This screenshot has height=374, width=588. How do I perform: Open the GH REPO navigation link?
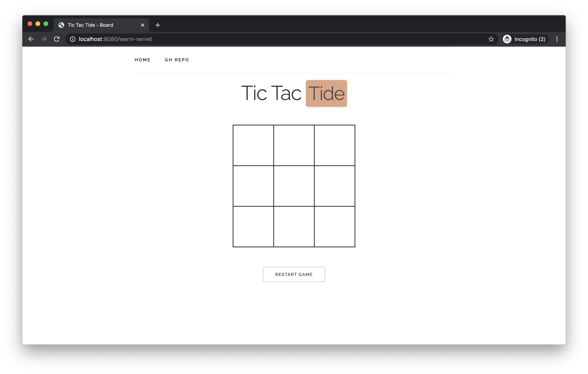pyautogui.click(x=177, y=60)
